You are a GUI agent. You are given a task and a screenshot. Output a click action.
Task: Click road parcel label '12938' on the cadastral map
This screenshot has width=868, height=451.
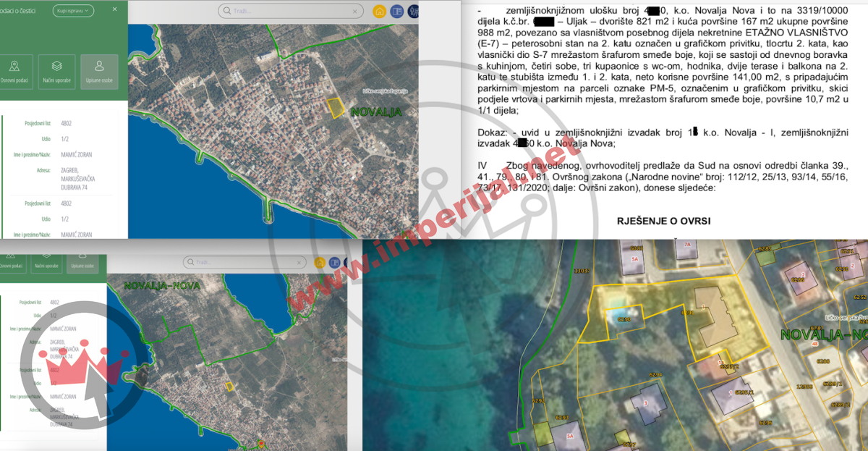tap(804, 387)
